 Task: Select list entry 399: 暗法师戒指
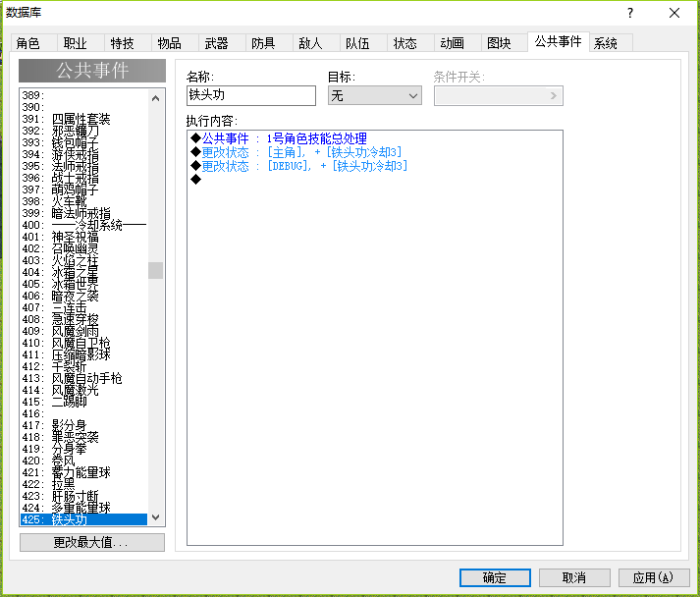point(83,213)
